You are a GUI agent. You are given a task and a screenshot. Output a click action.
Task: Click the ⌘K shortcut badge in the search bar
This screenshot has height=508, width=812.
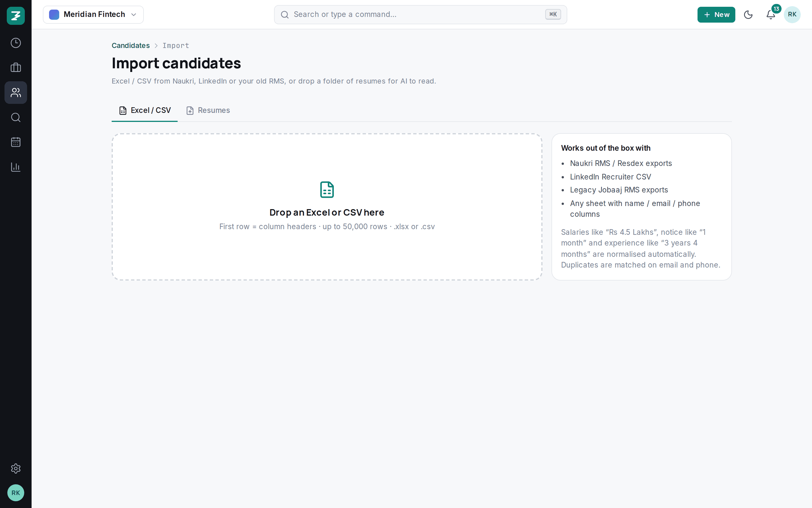553,14
